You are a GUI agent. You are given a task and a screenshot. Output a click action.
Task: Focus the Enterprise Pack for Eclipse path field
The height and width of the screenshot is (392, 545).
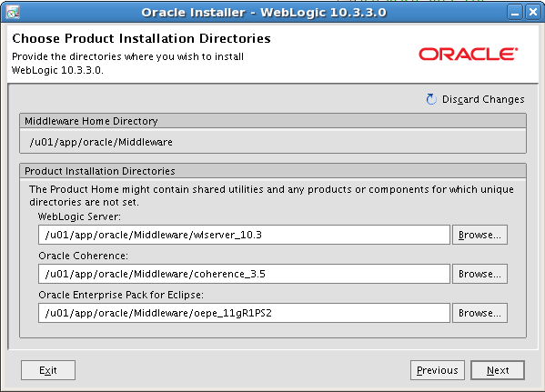coord(245,313)
